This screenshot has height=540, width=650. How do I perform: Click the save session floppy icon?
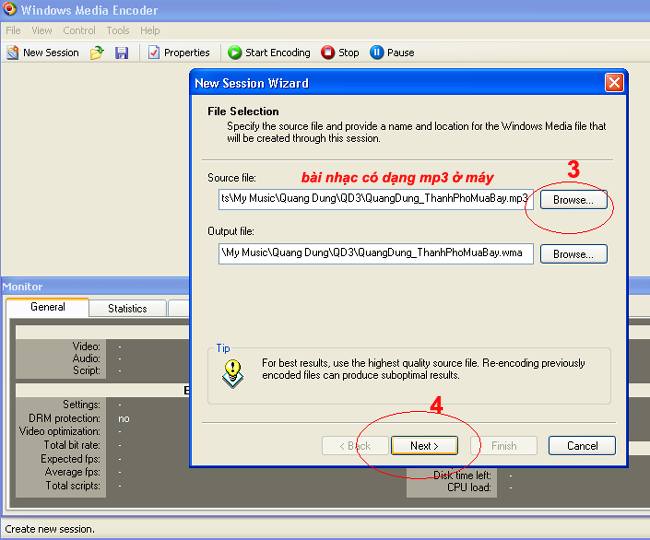click(121, 53)
